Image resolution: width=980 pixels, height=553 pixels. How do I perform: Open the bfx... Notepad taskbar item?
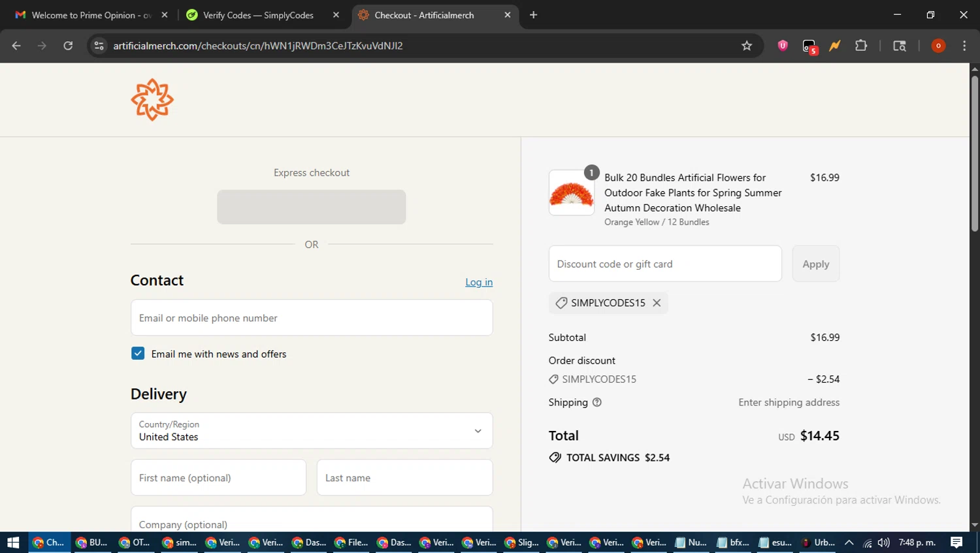click(x=733, y=543)
